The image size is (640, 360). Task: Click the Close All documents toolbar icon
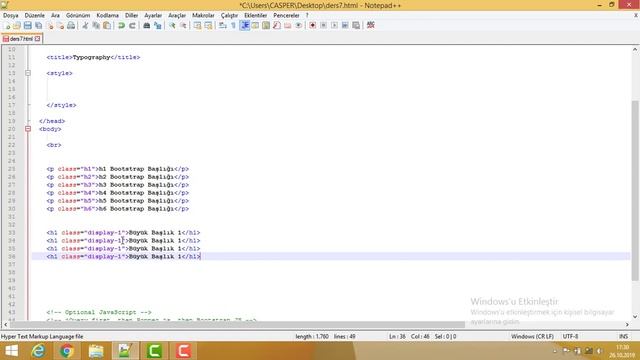[x=60, y=26]
